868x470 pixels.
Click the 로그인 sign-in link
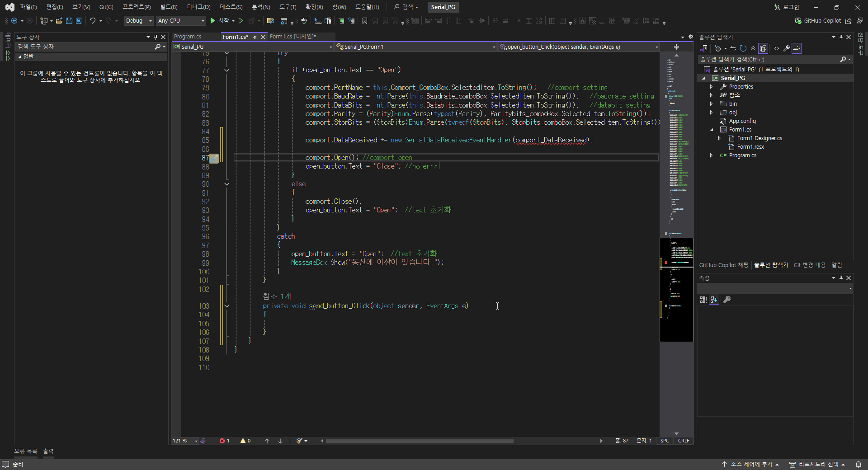coord(787,7)
